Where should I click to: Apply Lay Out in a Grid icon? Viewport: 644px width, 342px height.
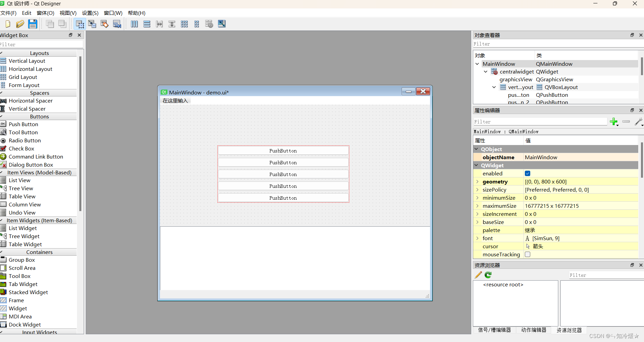coord(184,24)
